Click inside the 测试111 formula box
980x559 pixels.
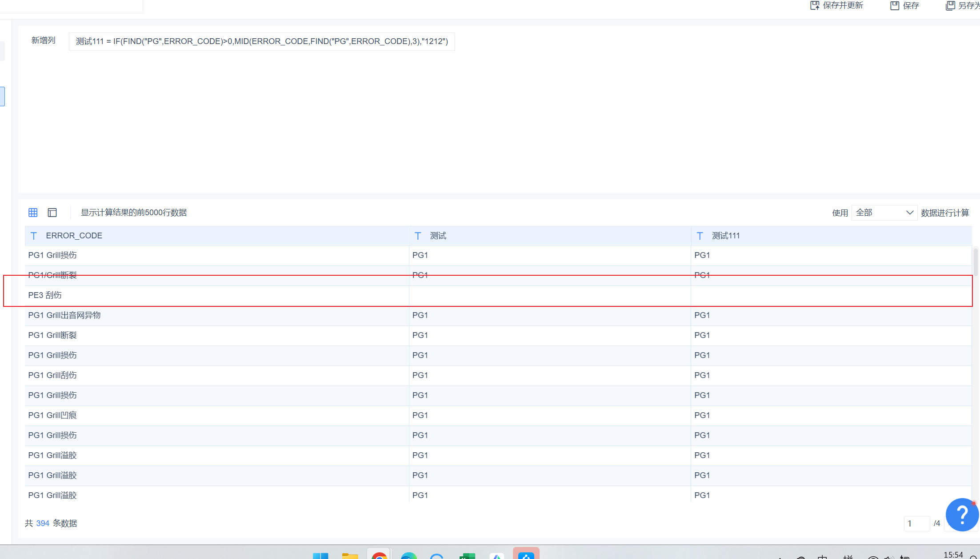[262, 41]
